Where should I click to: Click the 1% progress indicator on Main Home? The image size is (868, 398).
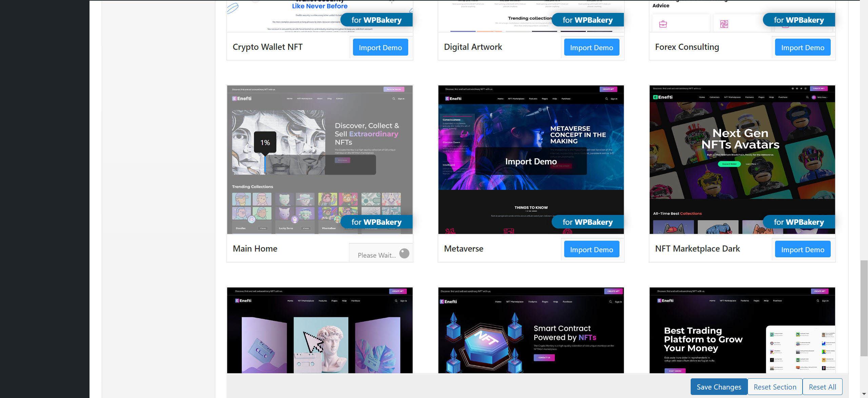(x=265, y=142)
